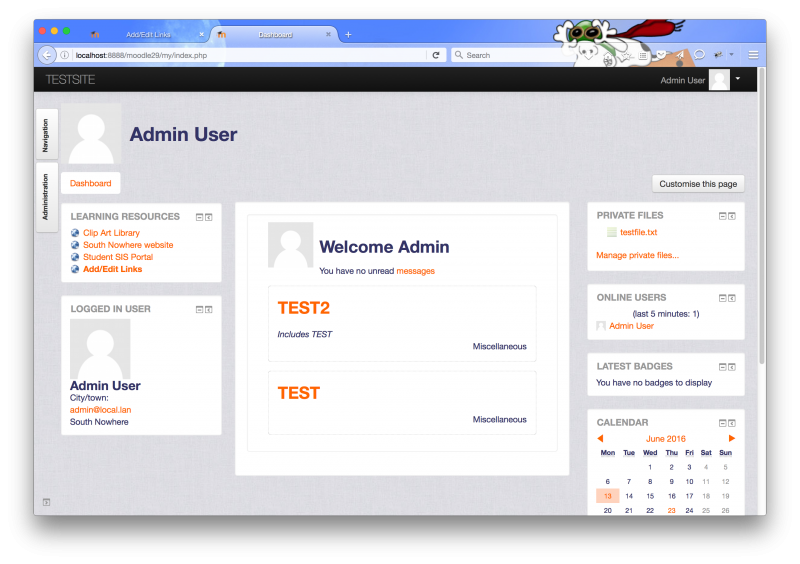The image size is (800, 564).
Task: Open the Pocket icon in browser toolbar
Action: 661,54
